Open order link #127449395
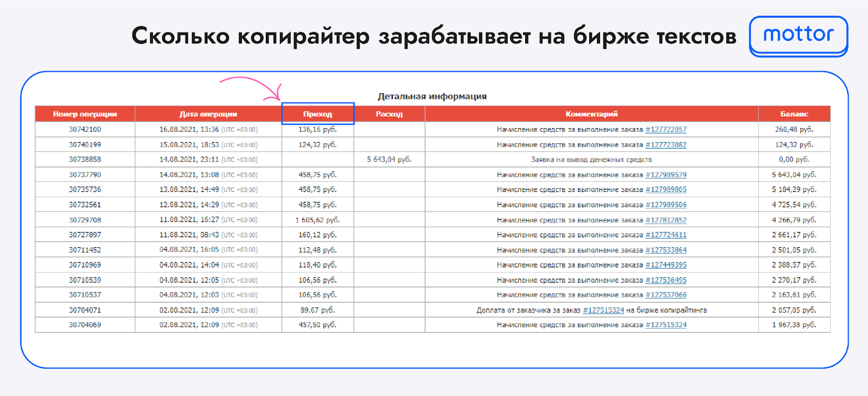This screenshot has height=396, width=868. tap(666, 265)
